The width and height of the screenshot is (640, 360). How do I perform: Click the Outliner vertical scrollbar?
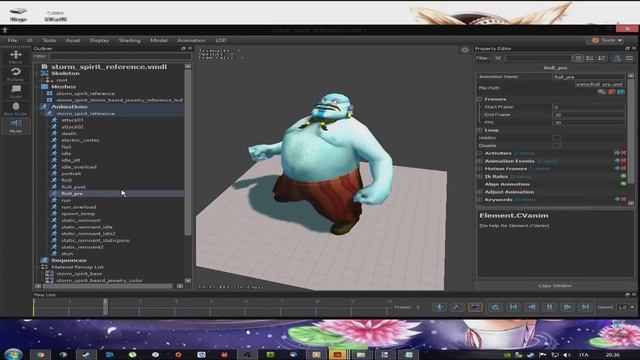188,152
